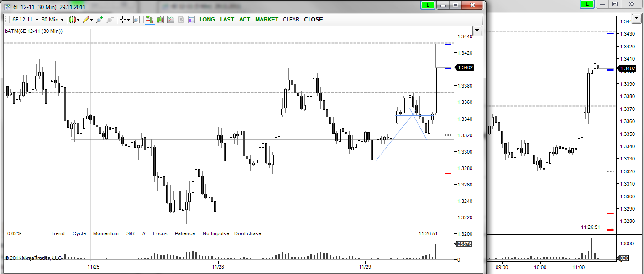The height and width of the screenshot is (274, 644).
Task: Click the Momentum status label
Action: [x=106, y=233]
